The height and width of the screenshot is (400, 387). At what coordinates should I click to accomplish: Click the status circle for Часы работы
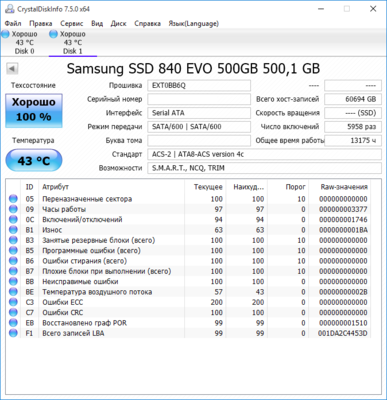click(x=13, y=209)
